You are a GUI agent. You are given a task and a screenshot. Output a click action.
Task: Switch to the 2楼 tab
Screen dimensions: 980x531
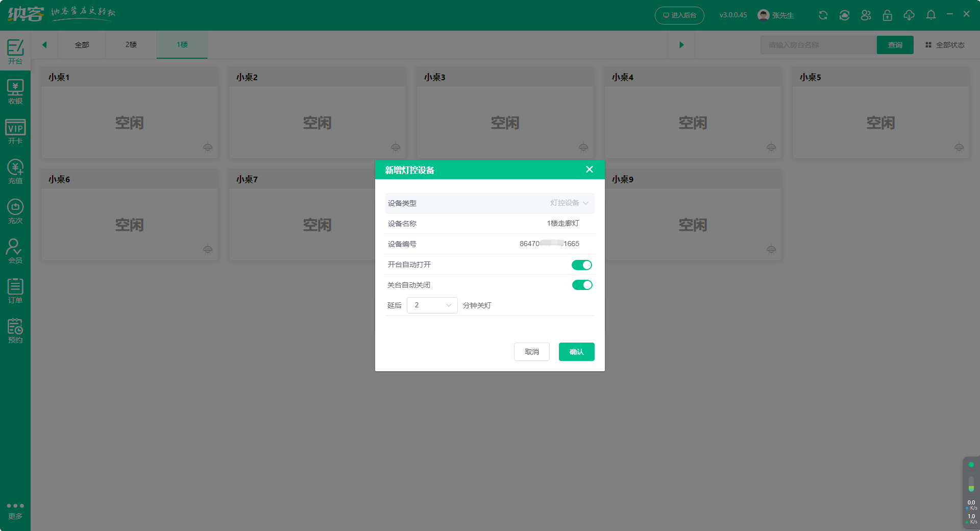131,45
